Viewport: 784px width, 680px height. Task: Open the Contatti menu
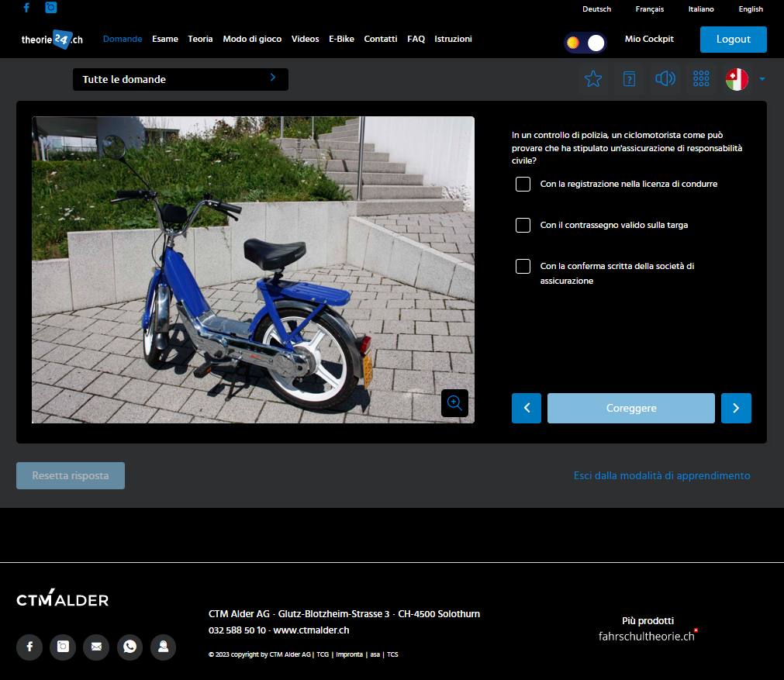click(381, 39)
